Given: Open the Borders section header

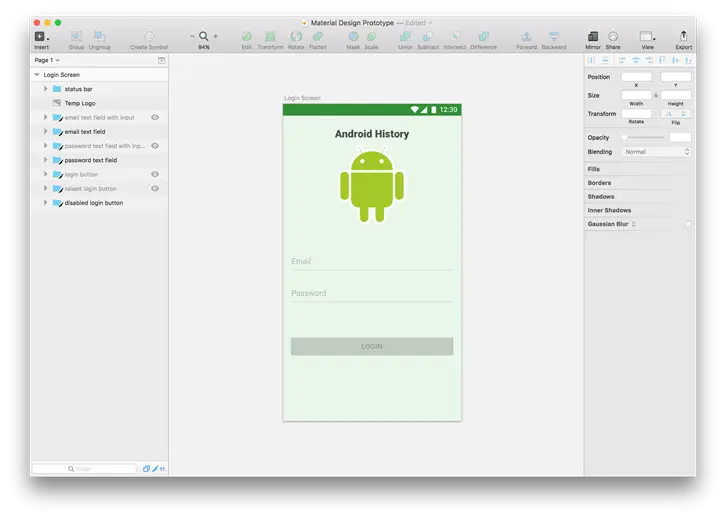Looking at the screenshot, I should 599,183.
